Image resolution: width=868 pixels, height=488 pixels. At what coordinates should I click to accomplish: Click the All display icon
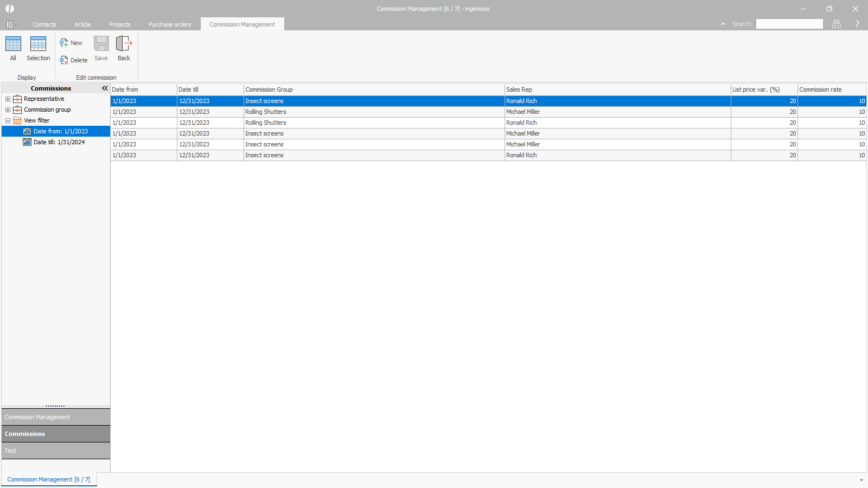point(13,44)
